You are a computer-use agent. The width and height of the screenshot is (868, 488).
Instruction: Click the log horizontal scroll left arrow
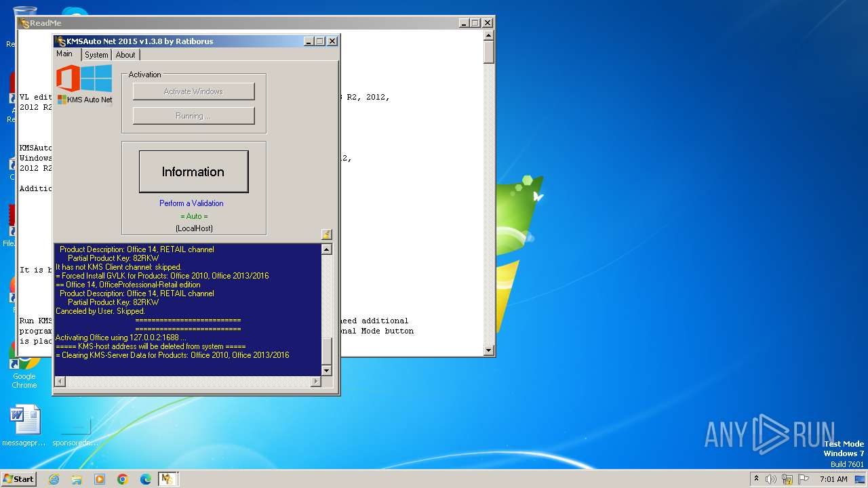point(60,382)
